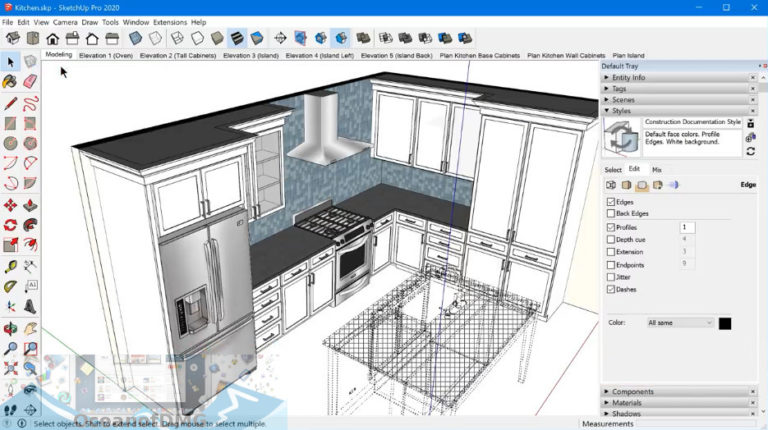Switch to Mix tab in Styles
This screenshot has height=430, width=768.
point(657,169)
